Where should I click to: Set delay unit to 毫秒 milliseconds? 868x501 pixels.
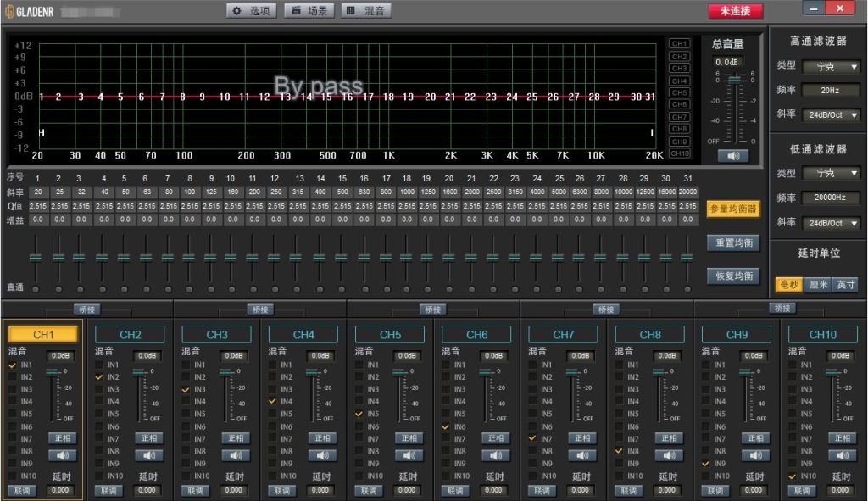[789, 285]
